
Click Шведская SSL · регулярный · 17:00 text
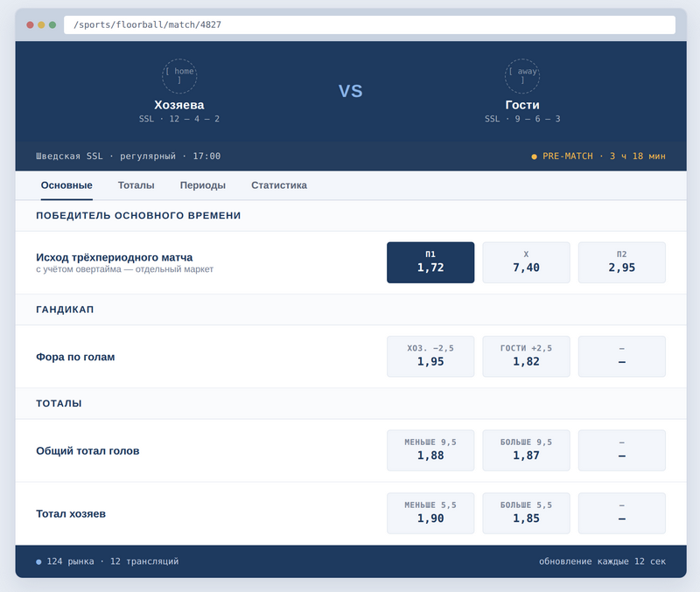click(x=128, y=157)
